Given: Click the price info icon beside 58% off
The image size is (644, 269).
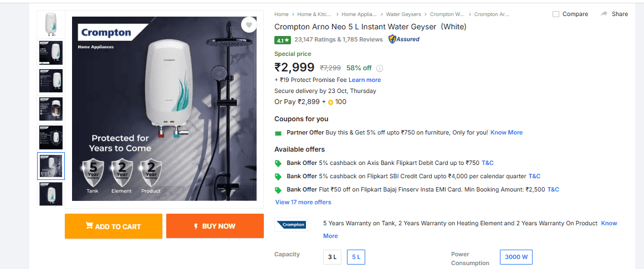Looking at the screenshot, I should tap(380, 69).
